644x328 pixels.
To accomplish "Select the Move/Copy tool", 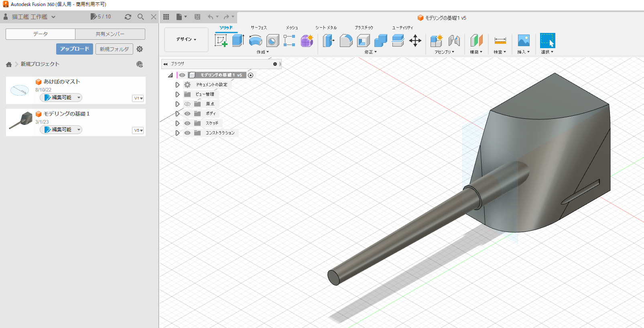I will [415, 41].
